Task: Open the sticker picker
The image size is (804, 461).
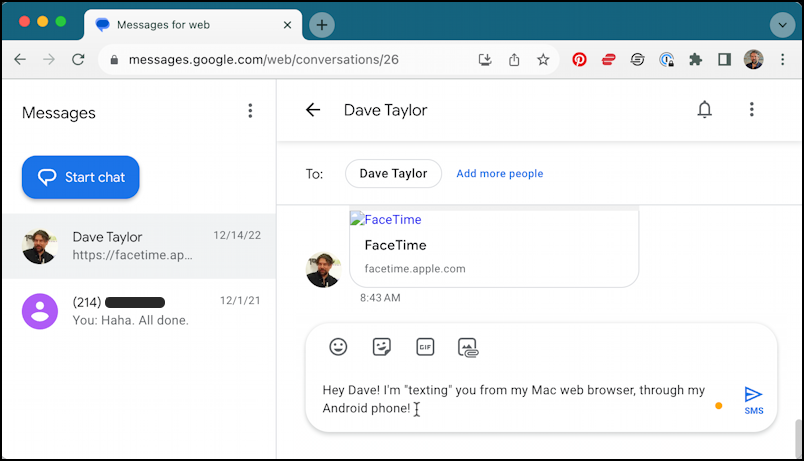Action: [381, 347]
